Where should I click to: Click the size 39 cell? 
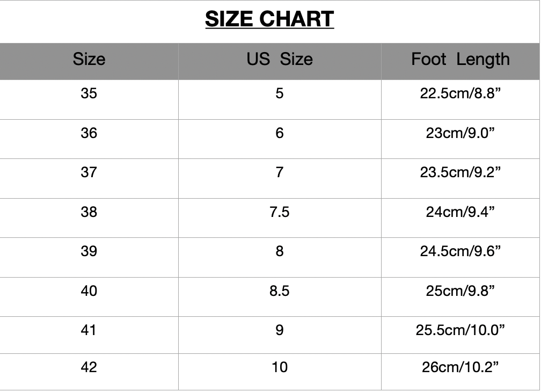pos(89,251)
